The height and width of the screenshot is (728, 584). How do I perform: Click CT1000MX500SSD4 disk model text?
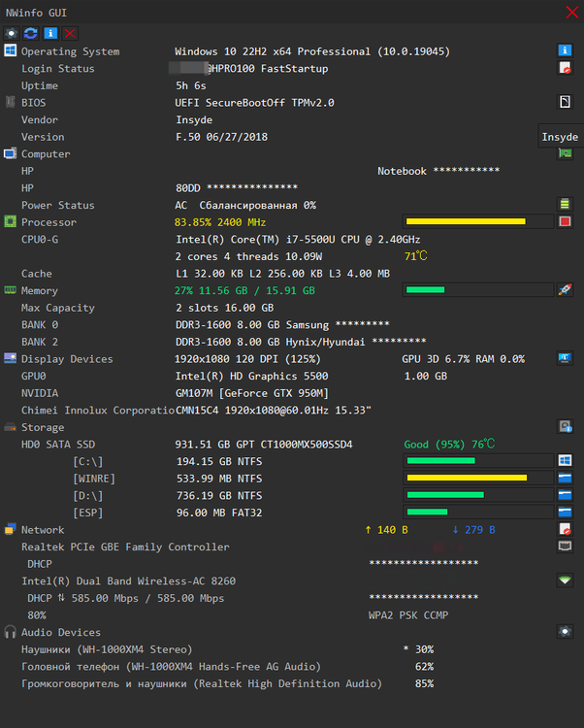pos(307,445)
